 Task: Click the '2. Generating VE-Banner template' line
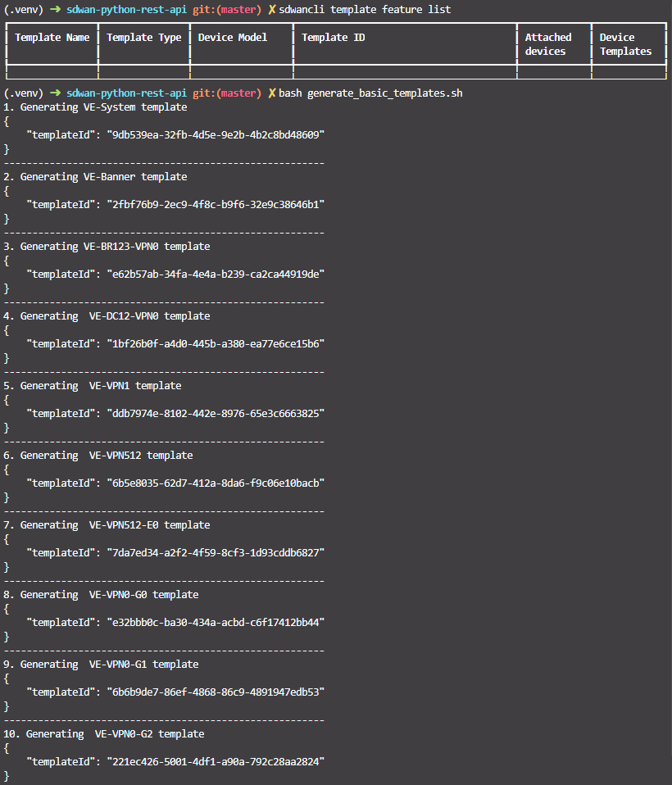point(95,177)
